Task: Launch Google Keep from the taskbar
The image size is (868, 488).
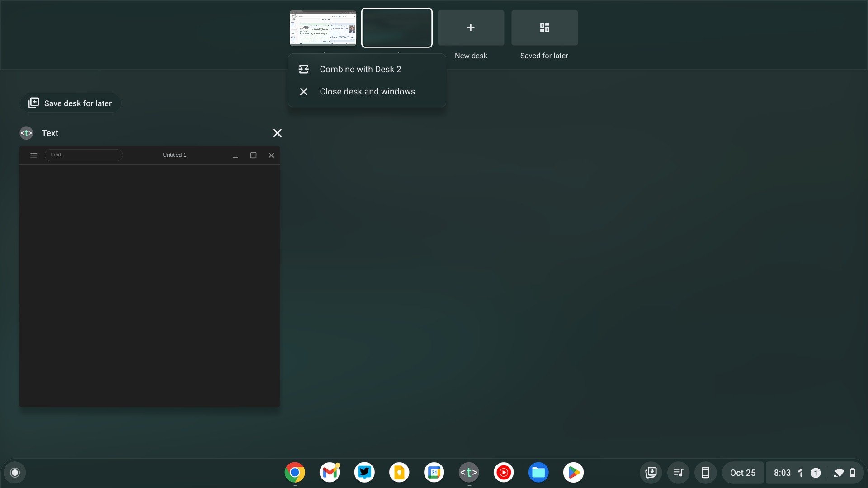Action: pos(399,473)
